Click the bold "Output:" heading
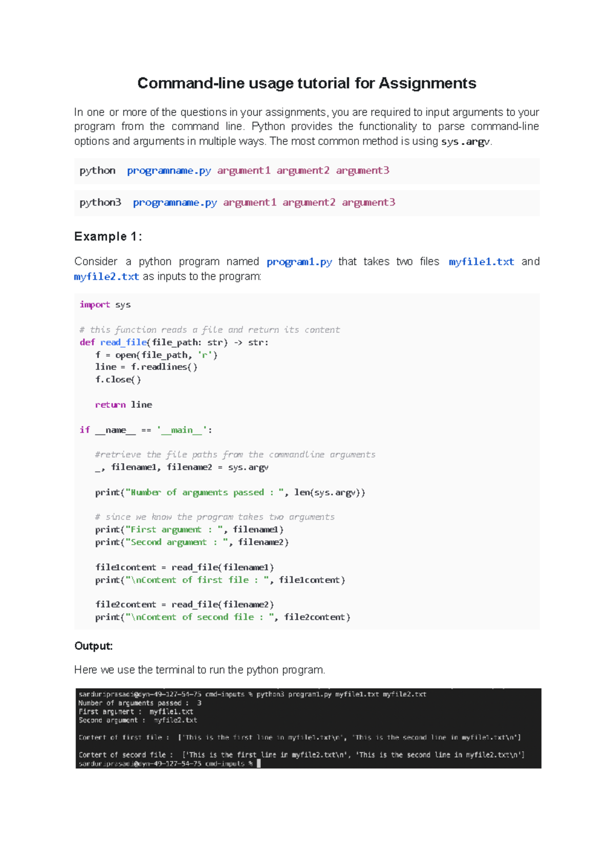Screen dimensions: 615x868 pos(94,646)
